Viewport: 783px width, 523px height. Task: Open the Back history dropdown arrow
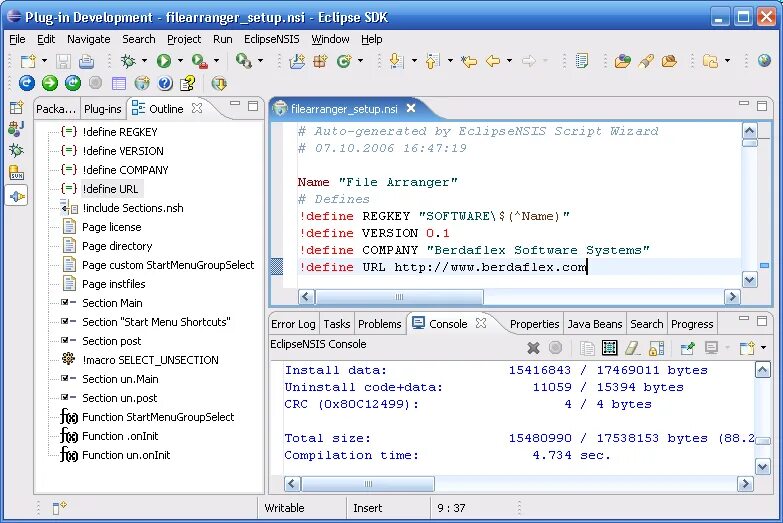point(509,61)
